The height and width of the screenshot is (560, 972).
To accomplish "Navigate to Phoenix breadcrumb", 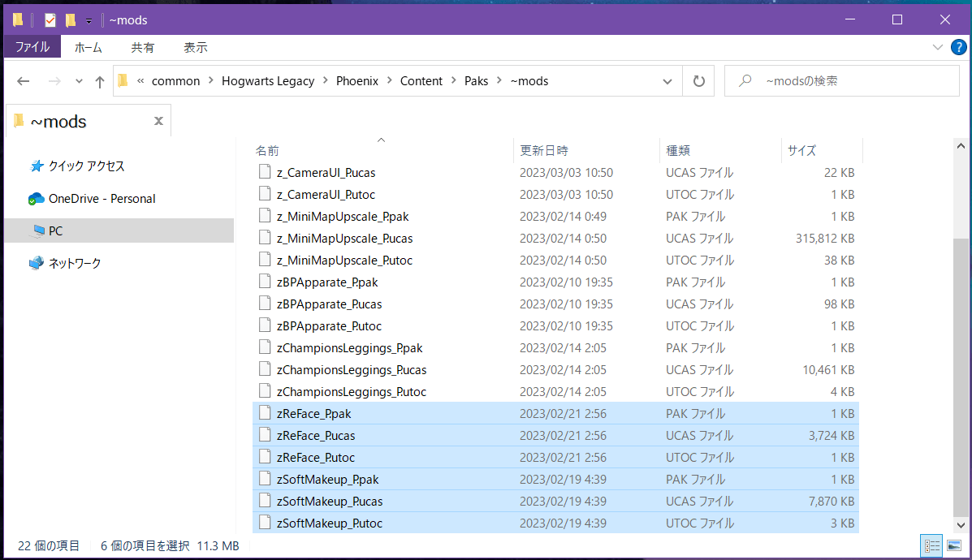I will point(357,81).
